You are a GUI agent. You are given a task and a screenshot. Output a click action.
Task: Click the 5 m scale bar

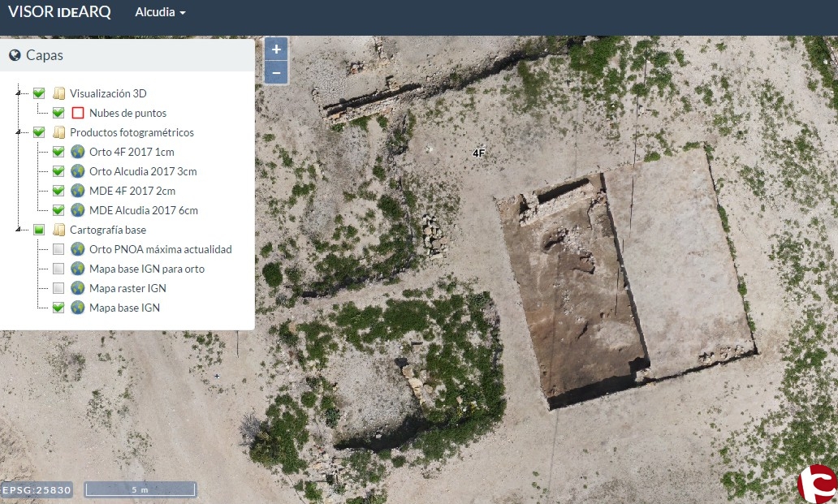pos(140,489)
